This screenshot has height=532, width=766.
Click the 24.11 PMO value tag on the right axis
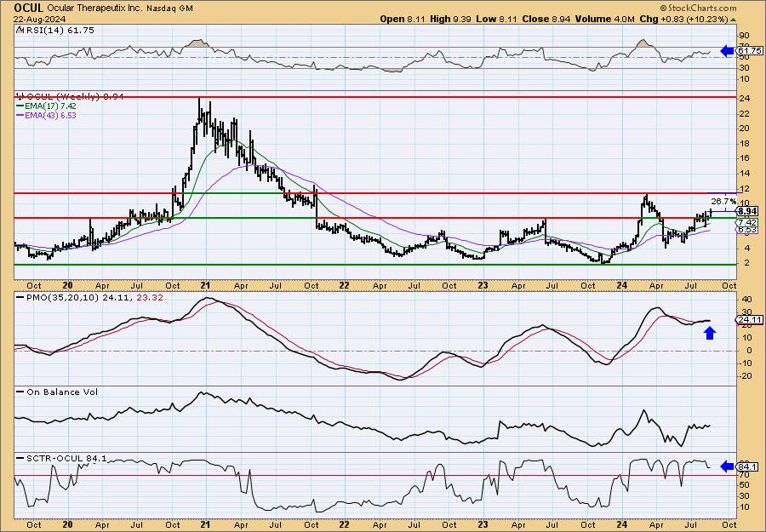(x=748, y=319)
